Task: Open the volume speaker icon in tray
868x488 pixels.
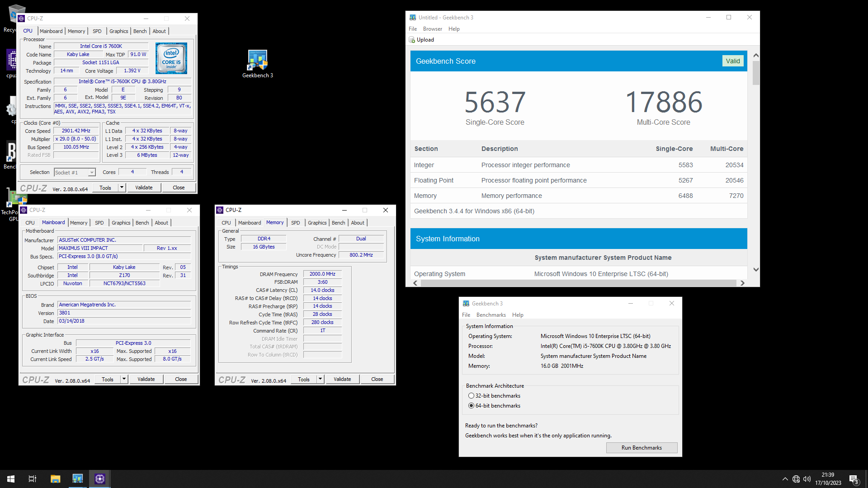Action: [x=807, y=479]
